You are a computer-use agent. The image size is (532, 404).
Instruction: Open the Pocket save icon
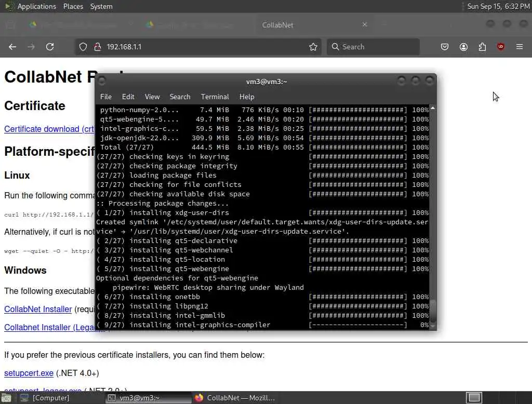click(445, 47)
